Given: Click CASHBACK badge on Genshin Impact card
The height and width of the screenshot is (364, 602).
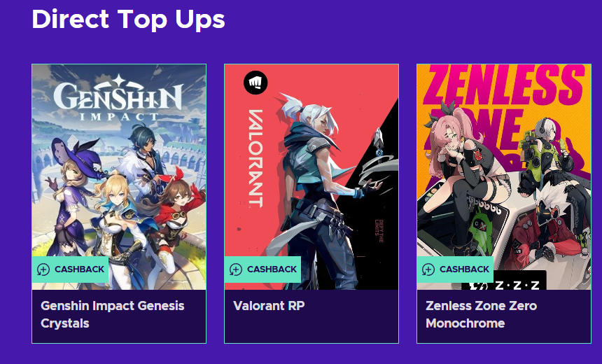Looking at the screenshot, I should pyautogui.click(x=70, y=269).
